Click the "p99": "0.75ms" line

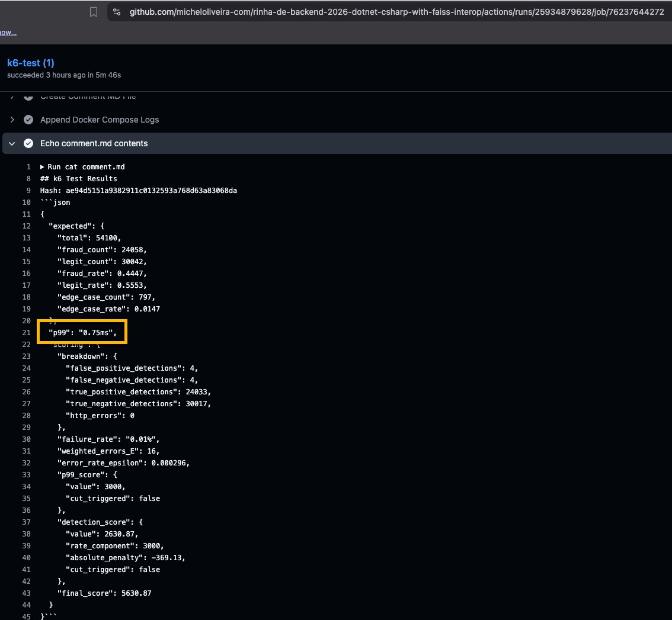coord(82,333)
